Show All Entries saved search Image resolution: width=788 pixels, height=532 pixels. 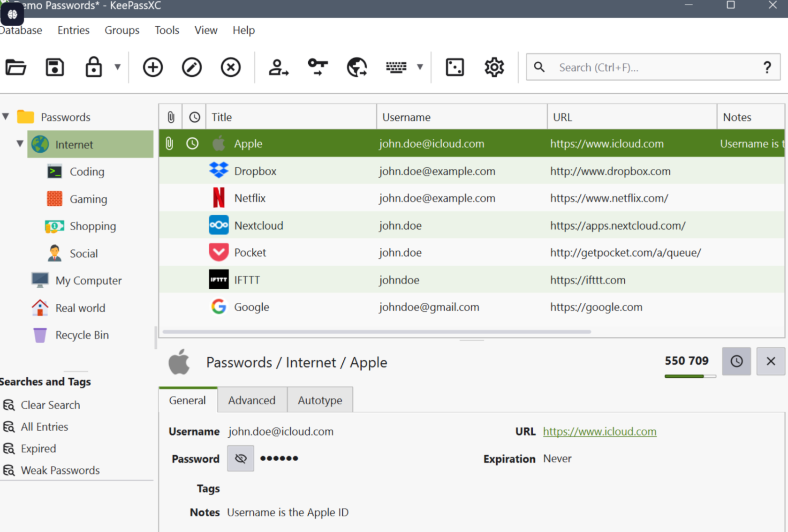44,427
